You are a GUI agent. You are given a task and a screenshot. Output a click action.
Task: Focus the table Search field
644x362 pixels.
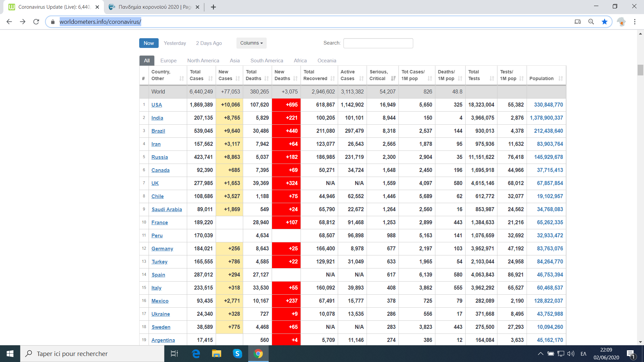(x=378, y=43)
